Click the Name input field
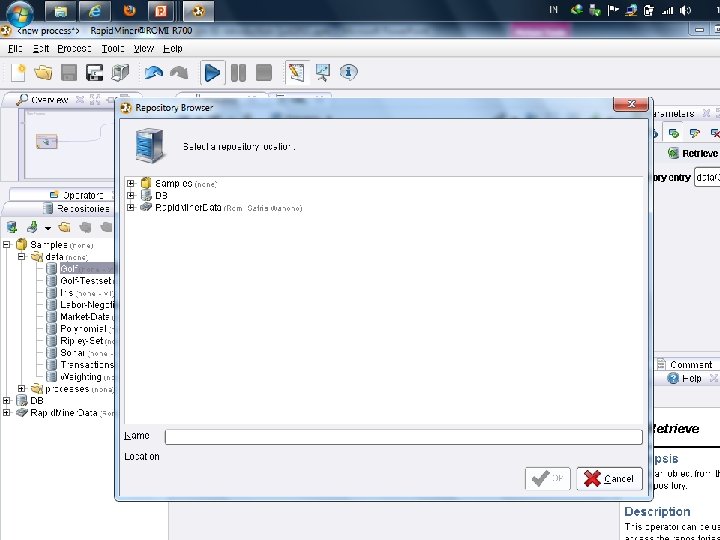This screenshot has width=720, height=540. coord(403,437)
